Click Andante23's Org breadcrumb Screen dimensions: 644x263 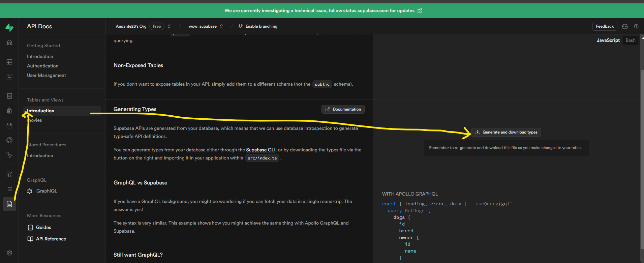(131, 26)
